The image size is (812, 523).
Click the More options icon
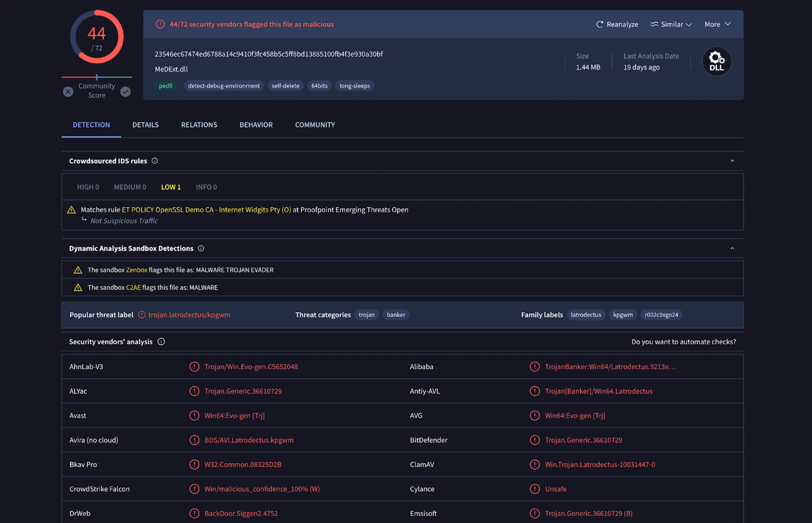(717, 24)
